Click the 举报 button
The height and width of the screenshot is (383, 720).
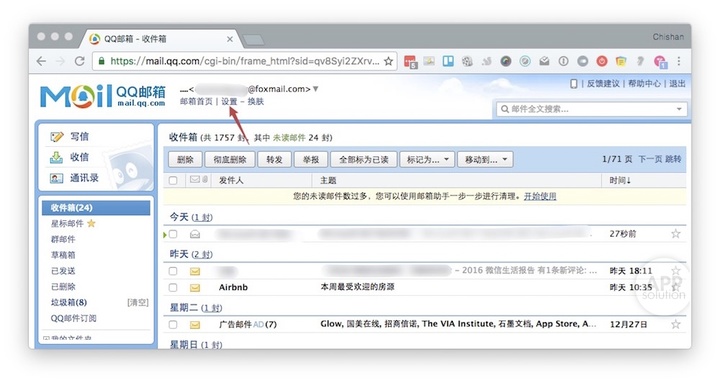coord(311,159)
